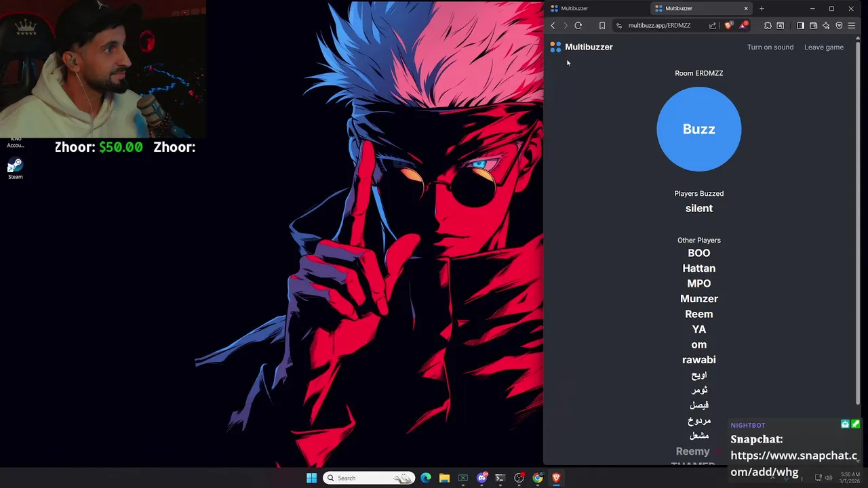Open a new browser tab
Screen dimensions: 868x488
point(762,8)
